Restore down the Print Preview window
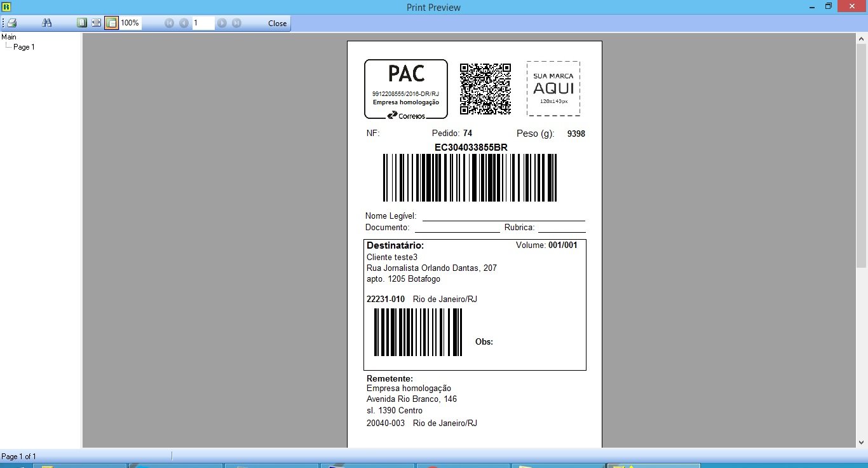 tap(829, 6)
